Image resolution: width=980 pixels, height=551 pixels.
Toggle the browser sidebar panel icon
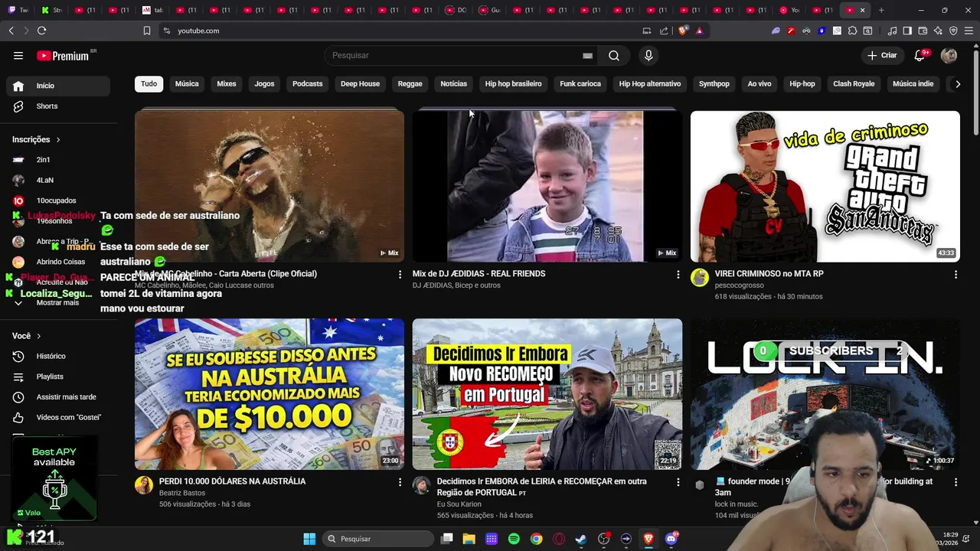click(x=907, y=31)
